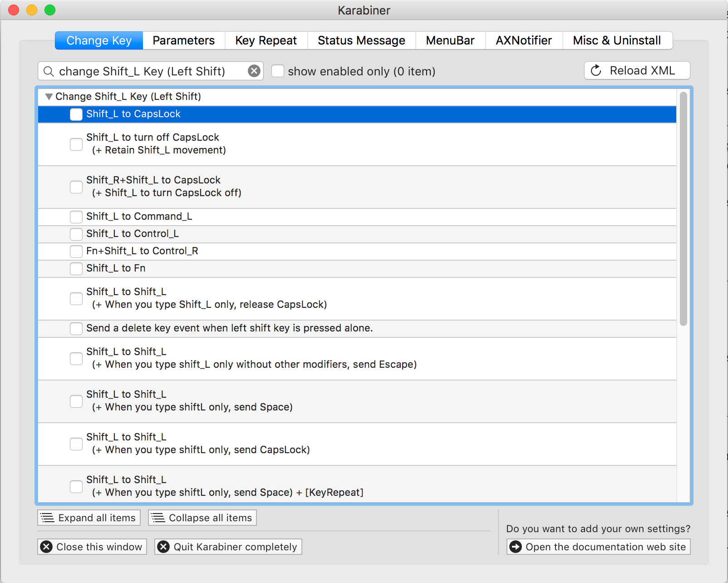Click the Reload XML button
The width and height of the screenshot is (728, 583).
click(x=637, y=70)
